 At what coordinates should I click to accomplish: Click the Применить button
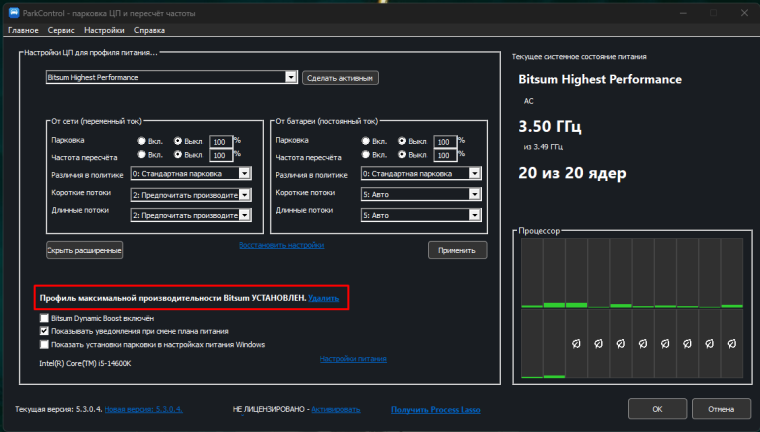457,250
